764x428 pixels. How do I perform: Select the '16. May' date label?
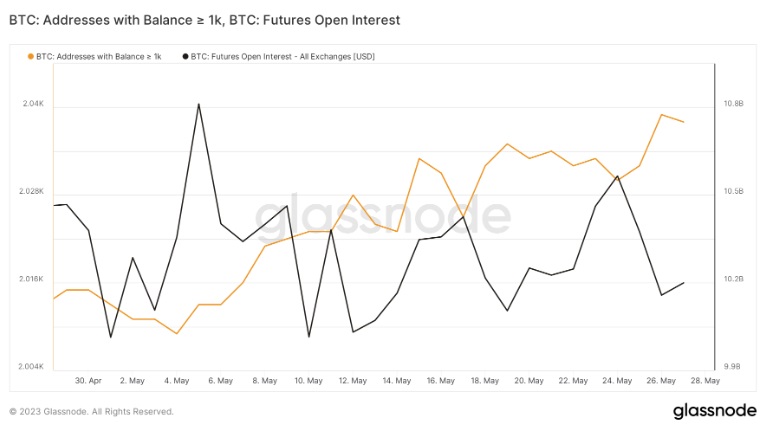pyautogui.click(x=441, y=381)
